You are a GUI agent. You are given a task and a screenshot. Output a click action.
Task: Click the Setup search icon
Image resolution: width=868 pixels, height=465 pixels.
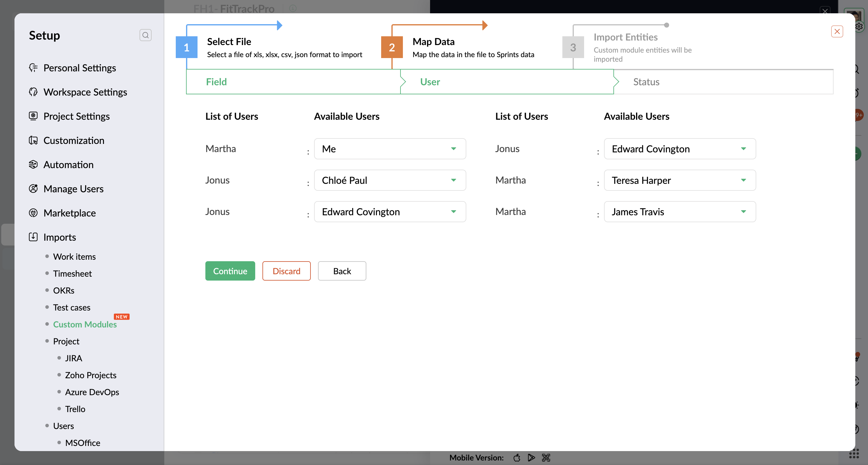pos(145,35)
